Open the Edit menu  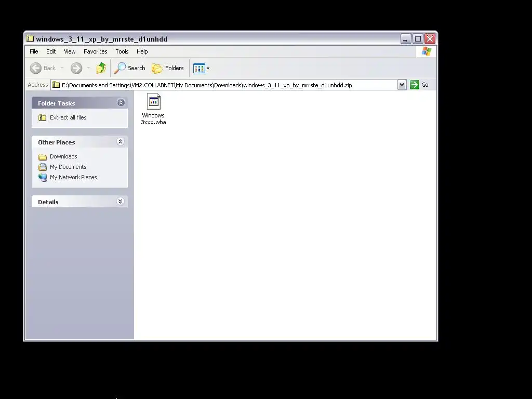click(51, 51)
